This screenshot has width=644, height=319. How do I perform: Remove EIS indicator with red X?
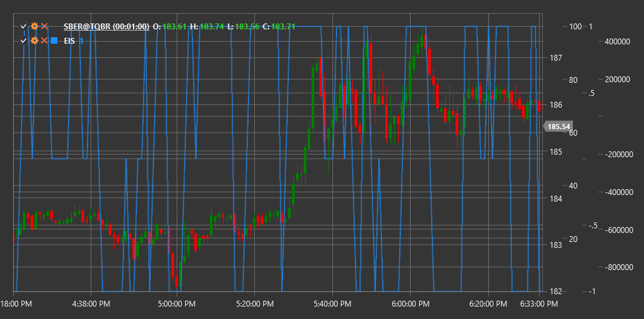click(x=44, y=40)
